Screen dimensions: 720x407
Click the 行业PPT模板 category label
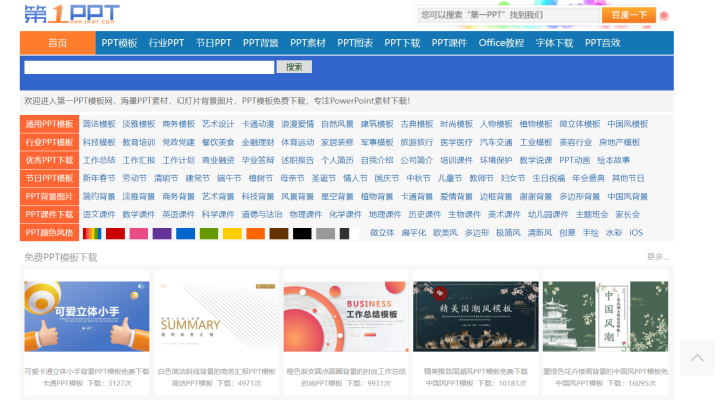point(50,142)
